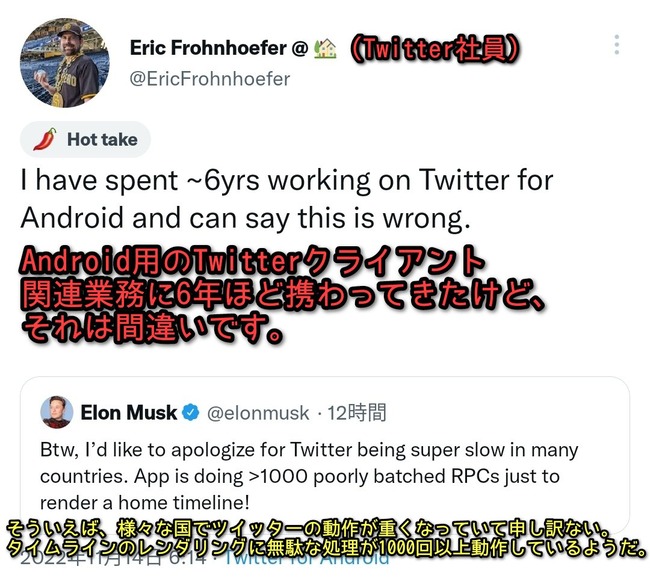650x581 pixels.
Task: Click the red (Twitter社員) annotation
Action: pyautogui.click(x=432, y=47)
